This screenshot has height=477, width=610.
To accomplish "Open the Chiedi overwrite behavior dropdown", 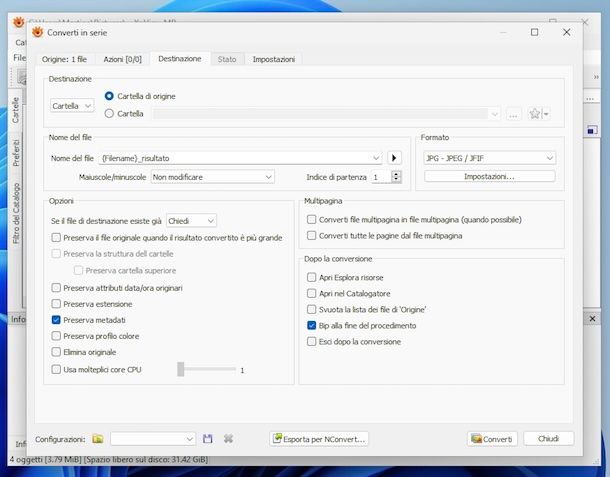I will click(x=191, y=221).
